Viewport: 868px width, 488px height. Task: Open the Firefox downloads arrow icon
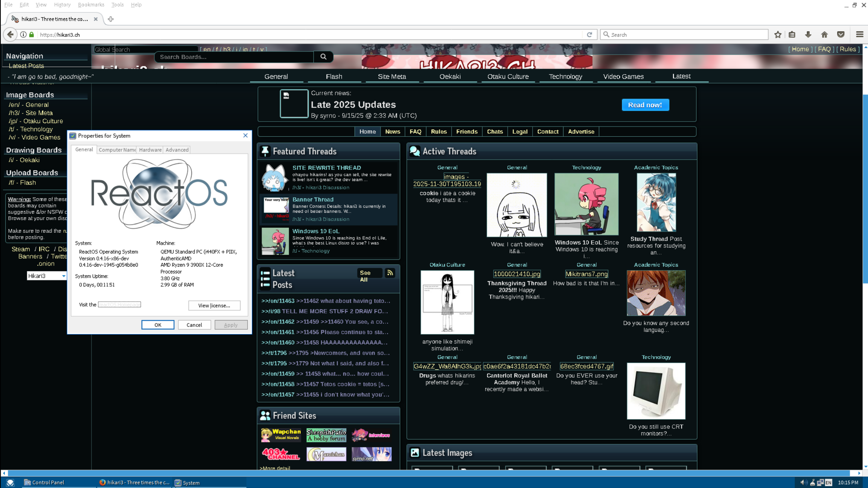[808, 35]
